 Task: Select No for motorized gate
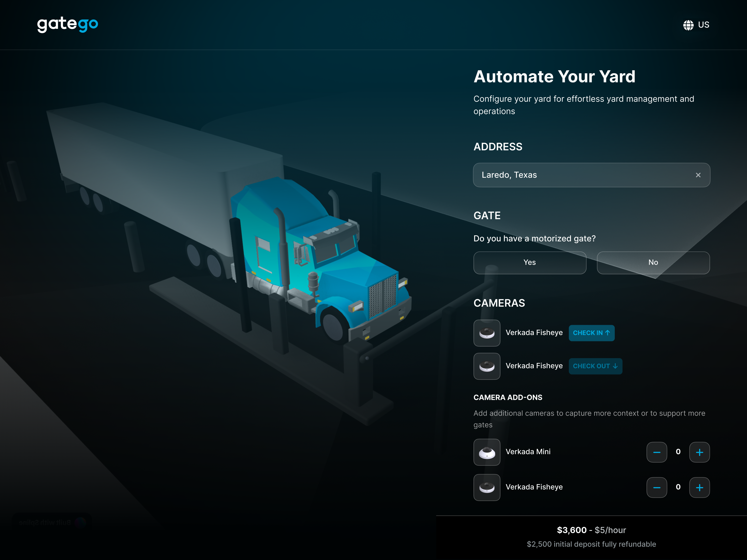pos(653,262)
